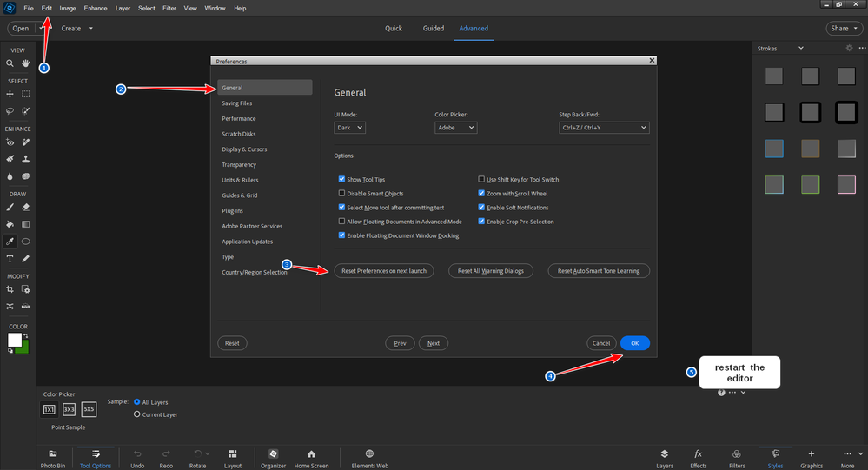Toggle Select Move tool after committing text
This screenshot has width=868, height=470.
pos(341,207)
